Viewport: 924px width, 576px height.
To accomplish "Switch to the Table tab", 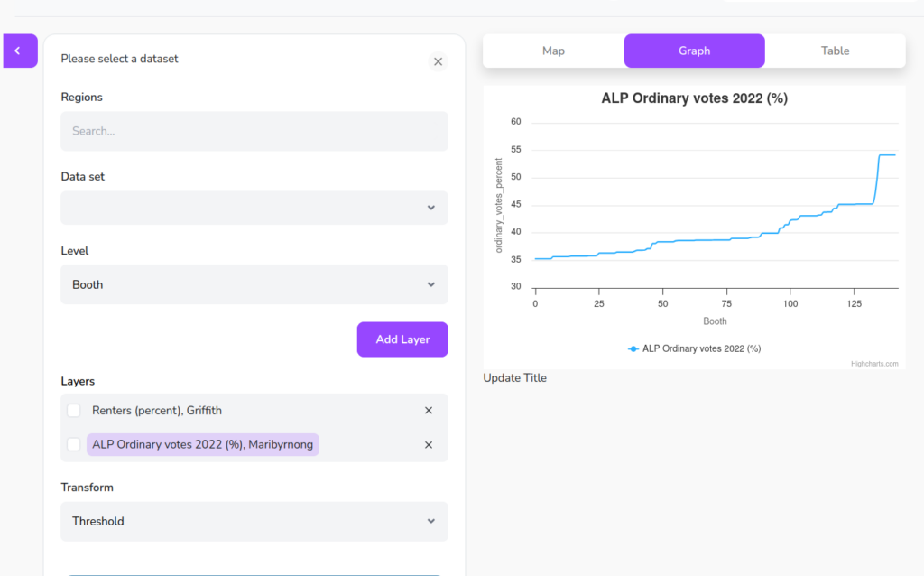I will (835, 51).
